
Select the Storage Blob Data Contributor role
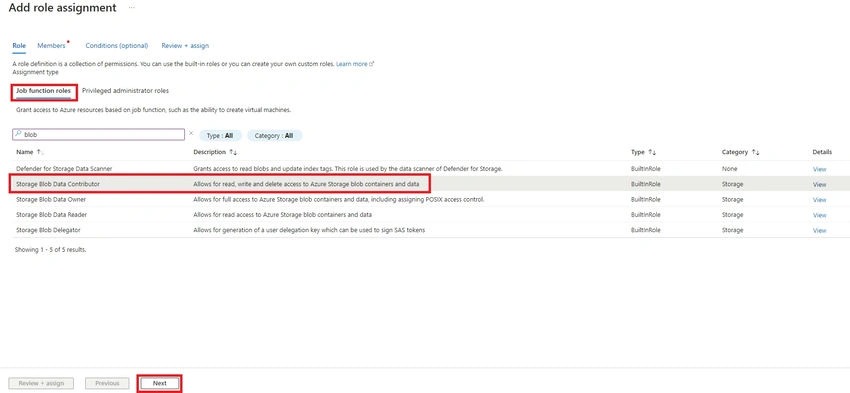(x=431, y=184)
